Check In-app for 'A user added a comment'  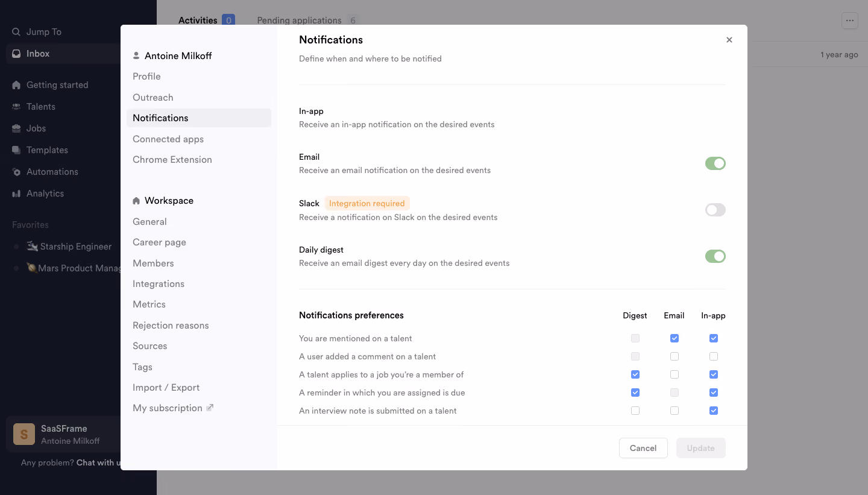pyautogui.click(x=714, y=356)
